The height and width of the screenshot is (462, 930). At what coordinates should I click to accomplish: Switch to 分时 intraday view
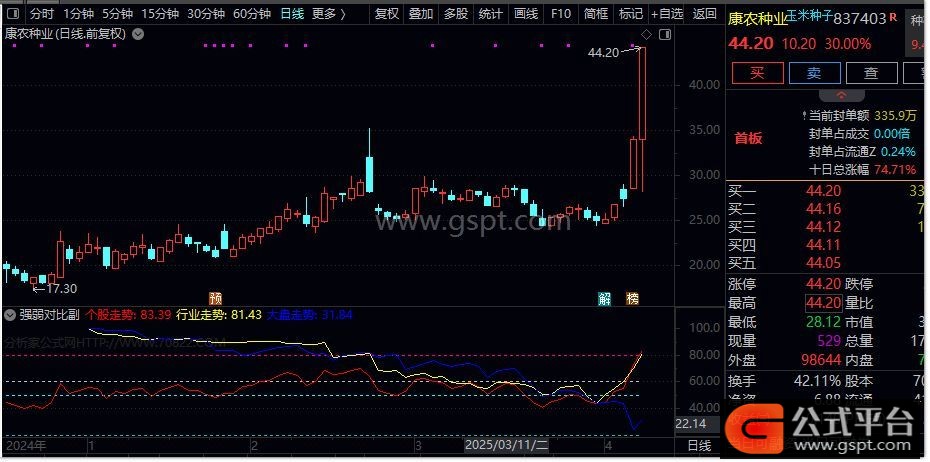click(x=42, y=14)
